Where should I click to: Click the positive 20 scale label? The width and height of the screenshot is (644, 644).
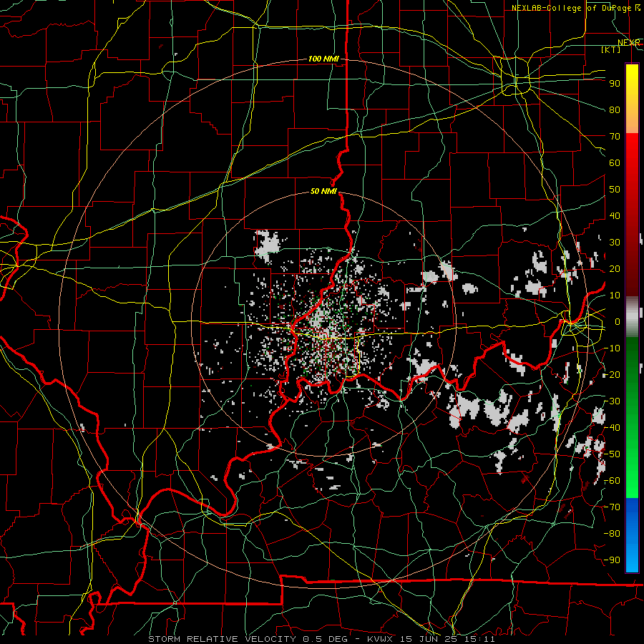point(615,269)
